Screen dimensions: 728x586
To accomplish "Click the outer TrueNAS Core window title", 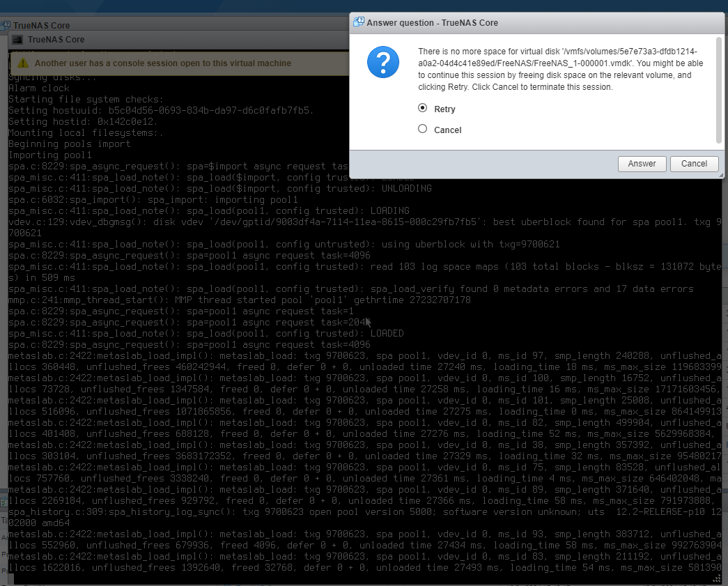I will click(41, 25).
